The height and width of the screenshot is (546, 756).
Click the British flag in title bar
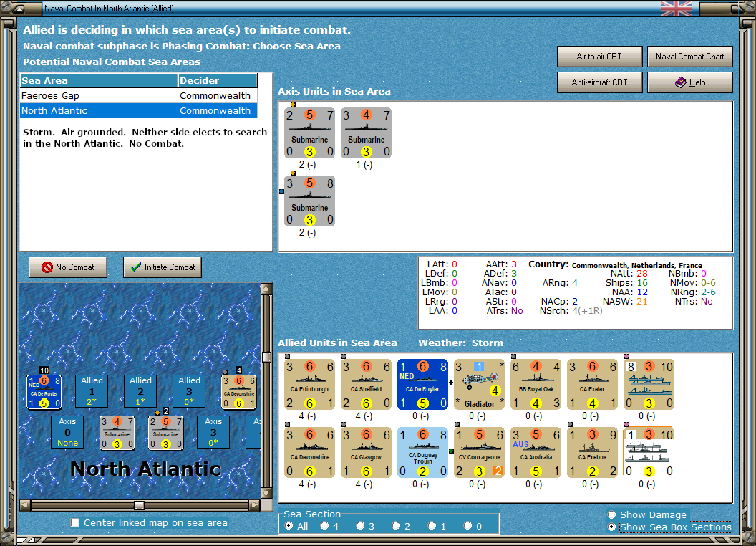[x=677, y=9]
